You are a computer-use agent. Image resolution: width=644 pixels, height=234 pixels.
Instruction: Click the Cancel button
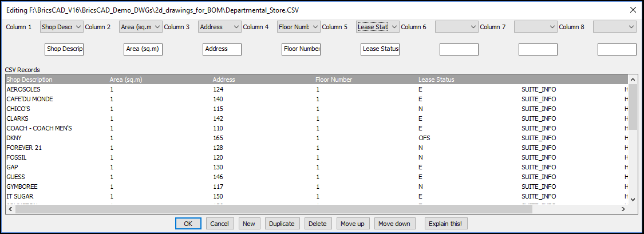pyautogui.click(x=219, y=224)
